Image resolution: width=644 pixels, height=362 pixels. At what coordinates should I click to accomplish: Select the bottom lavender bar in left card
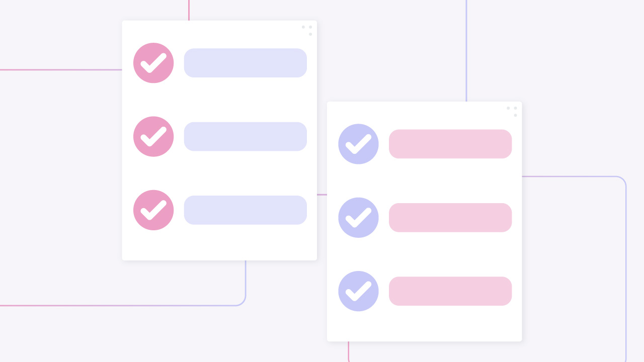point(246,210)
